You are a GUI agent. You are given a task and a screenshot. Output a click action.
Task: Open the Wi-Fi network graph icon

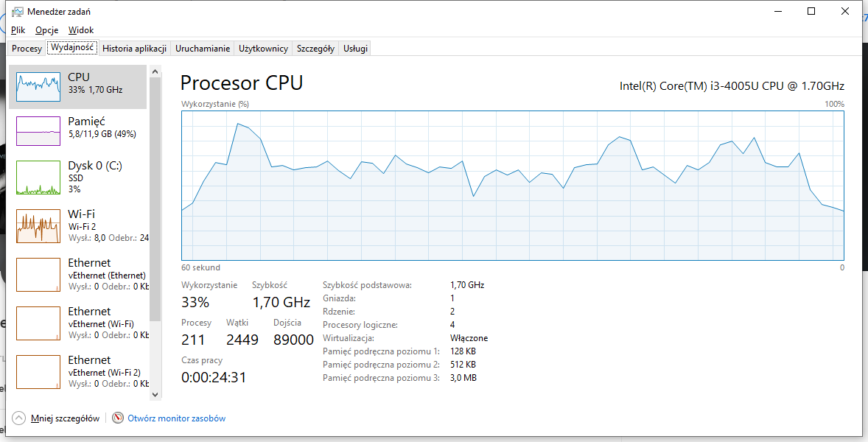[38, 226]
